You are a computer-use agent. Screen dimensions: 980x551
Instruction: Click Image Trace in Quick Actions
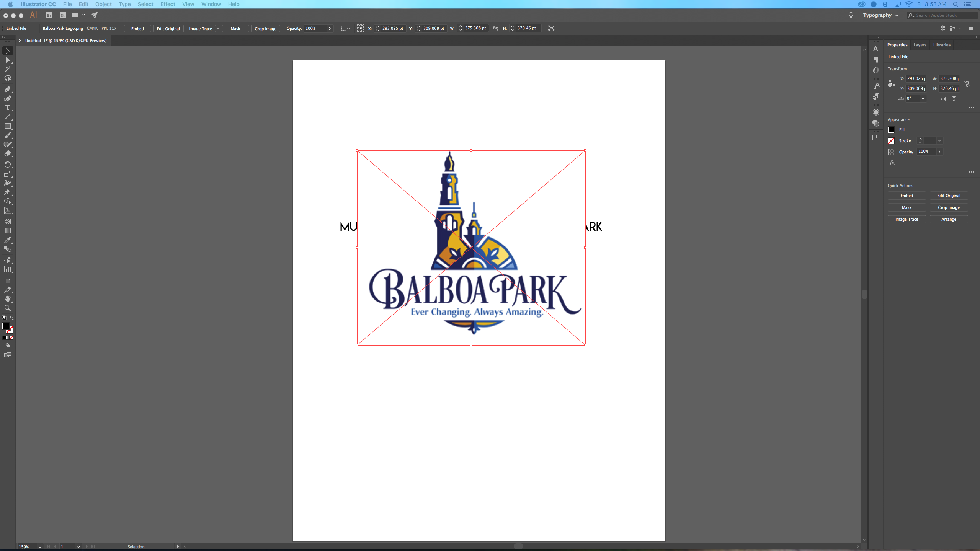point(906,219)
